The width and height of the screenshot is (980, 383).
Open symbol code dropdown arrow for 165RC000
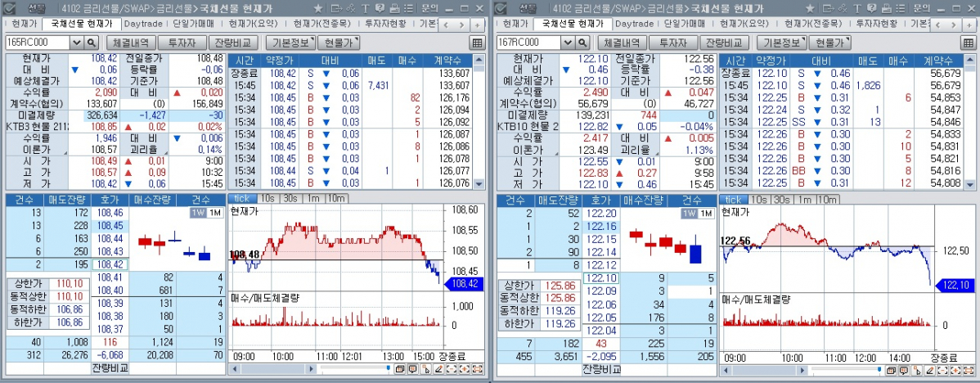click(x=77, y=43)
